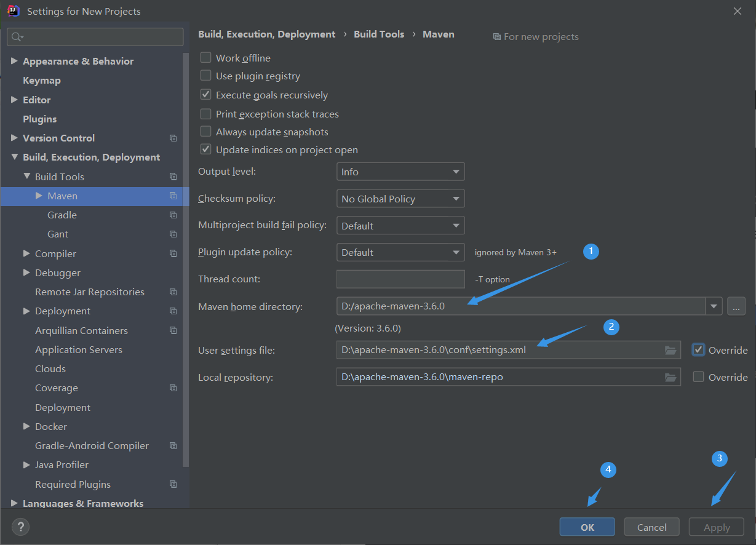Open help with the question mark button

point(21,527)
